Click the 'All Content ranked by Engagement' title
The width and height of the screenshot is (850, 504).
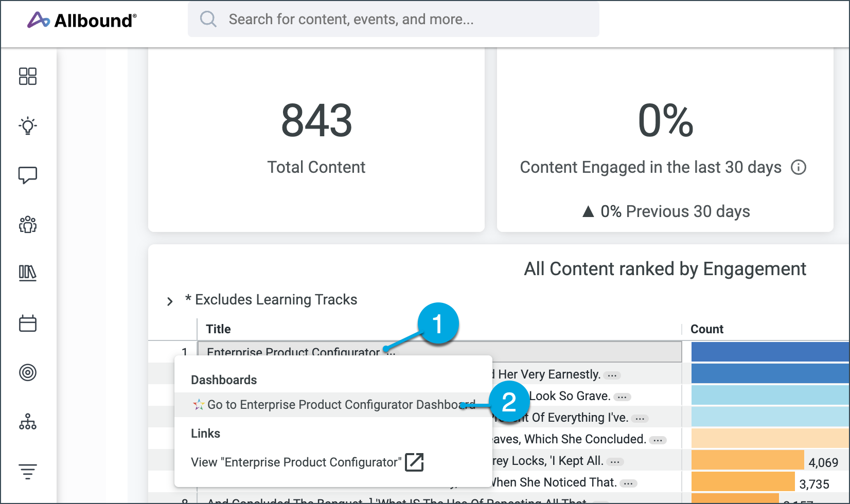pos(665,269)
